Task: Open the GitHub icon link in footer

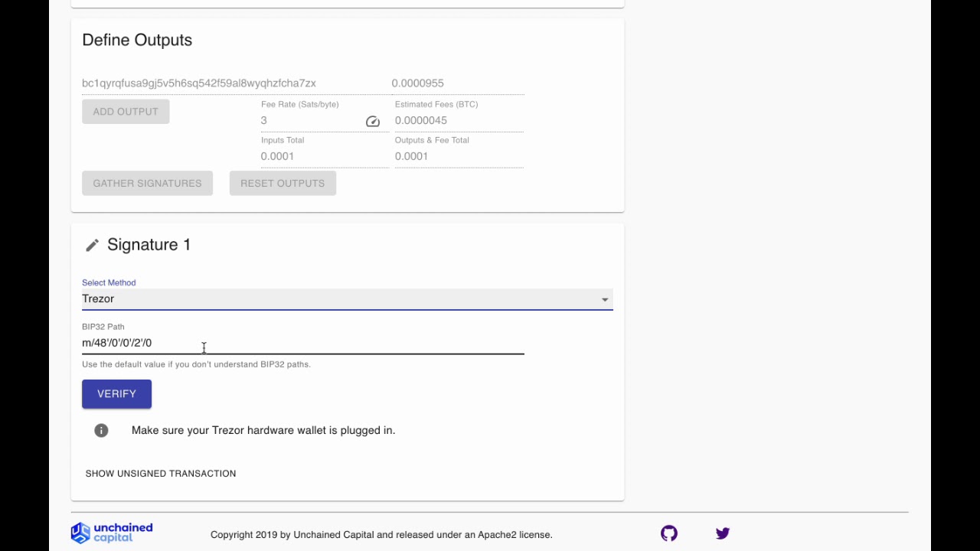Action: pos(669,533)
